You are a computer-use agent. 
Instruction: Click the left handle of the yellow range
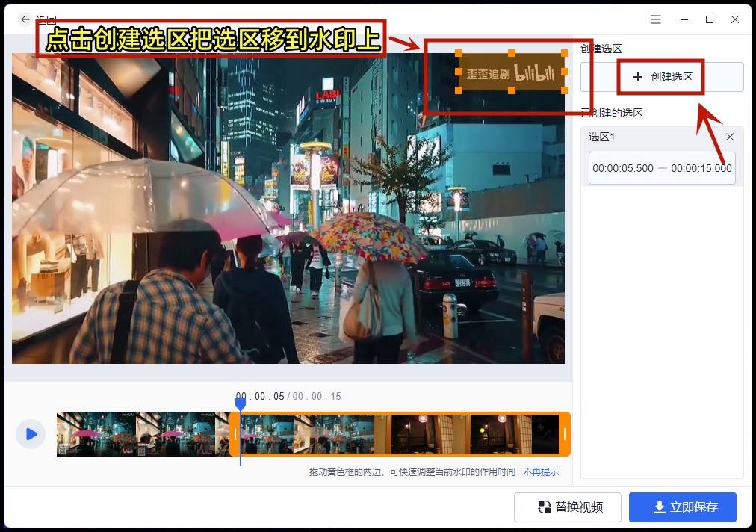click(235, 434)
